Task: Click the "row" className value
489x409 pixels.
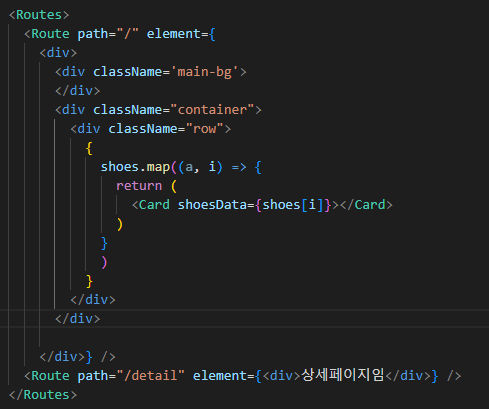Action: click(204, 129)
